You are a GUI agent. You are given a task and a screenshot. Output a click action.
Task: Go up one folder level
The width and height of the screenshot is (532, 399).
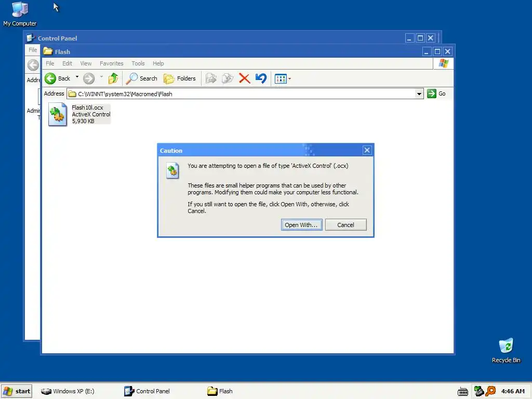coord(113,78)
